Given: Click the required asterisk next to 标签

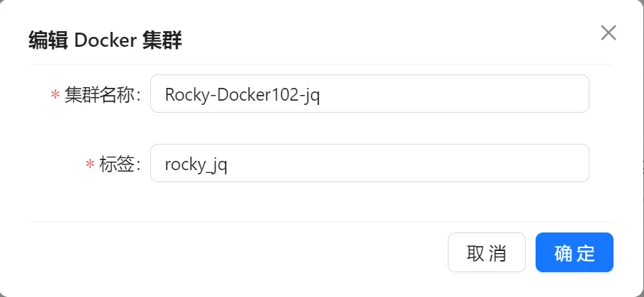Looking at the screenshot, I should pyautogui.click(x=90, y=165).
